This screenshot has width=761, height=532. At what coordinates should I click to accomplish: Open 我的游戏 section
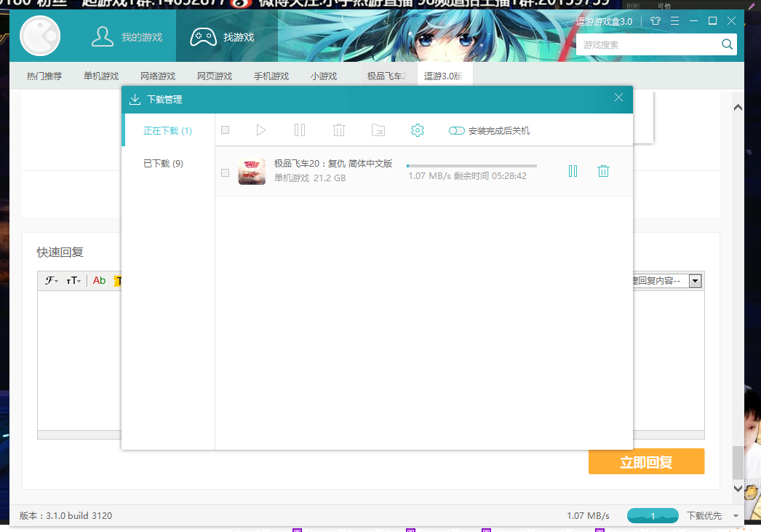click(x=127, y=37)
